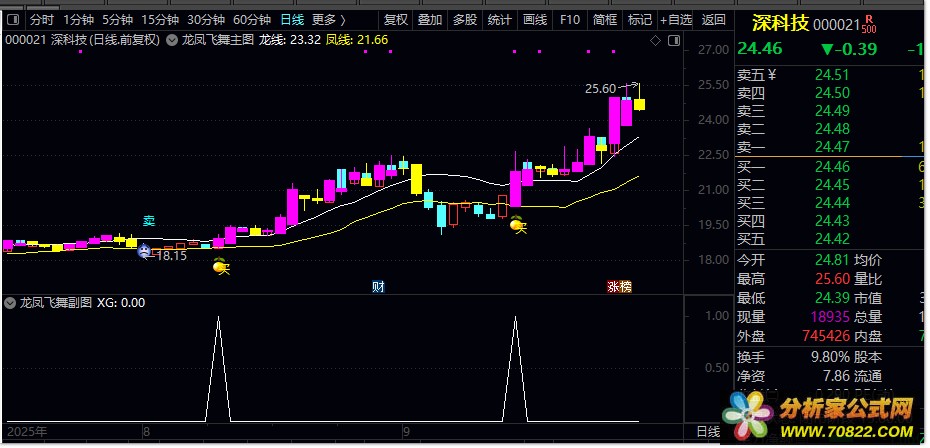Click 卖二 price 24.48
Screen dimensions: 930x448
pyautogui.click(x=832, y=129)
